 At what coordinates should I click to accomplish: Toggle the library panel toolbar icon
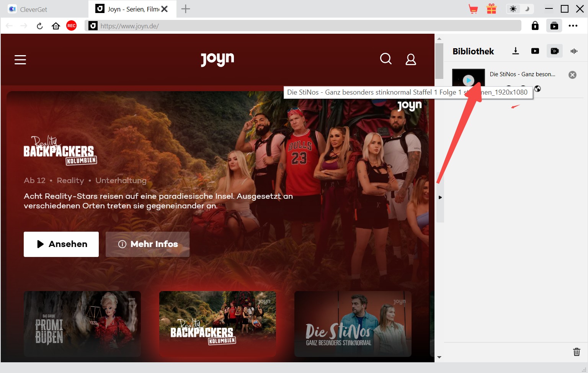click(x=554, y=26)
